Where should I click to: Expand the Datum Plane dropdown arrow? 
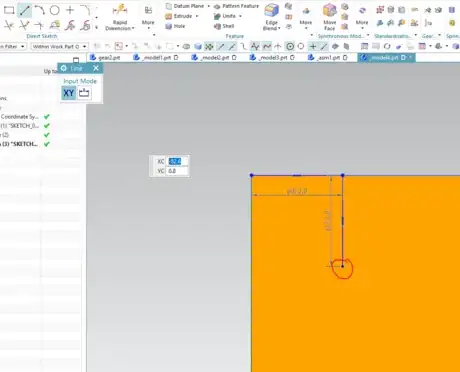[x=209, y=6]
